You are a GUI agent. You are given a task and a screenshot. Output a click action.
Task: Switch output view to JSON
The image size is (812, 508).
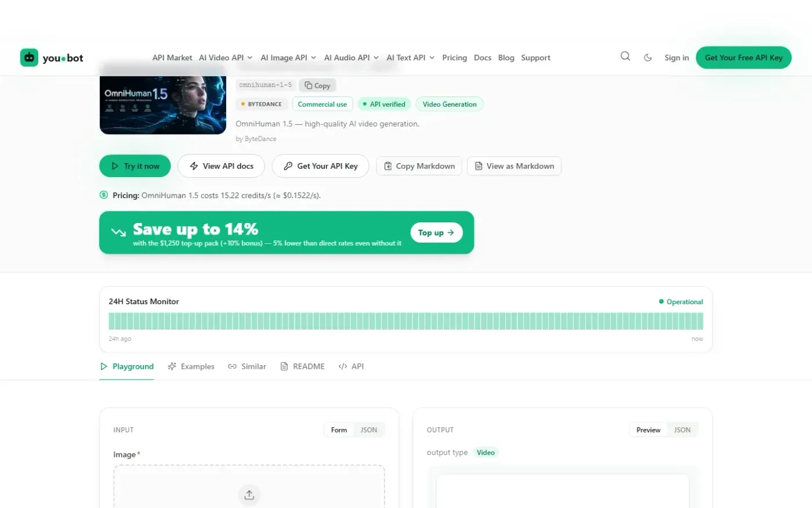click(x=682, y=430)
